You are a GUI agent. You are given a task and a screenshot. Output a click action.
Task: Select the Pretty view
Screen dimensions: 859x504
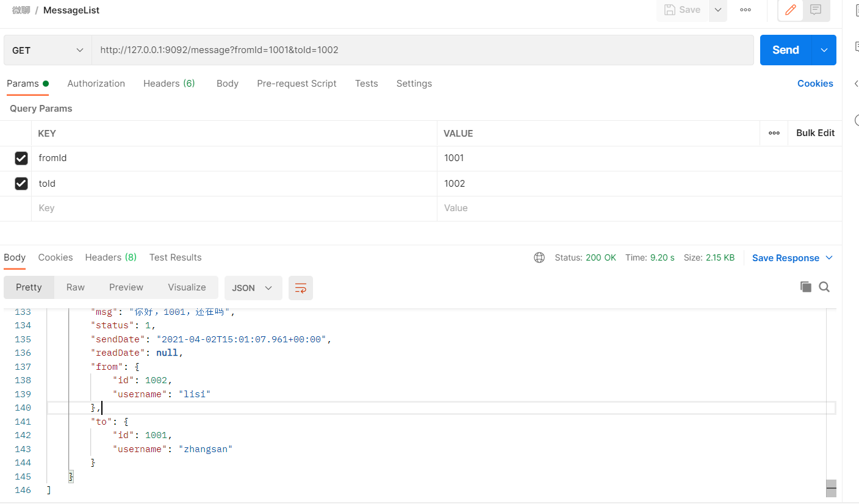[x=29, y=287]
